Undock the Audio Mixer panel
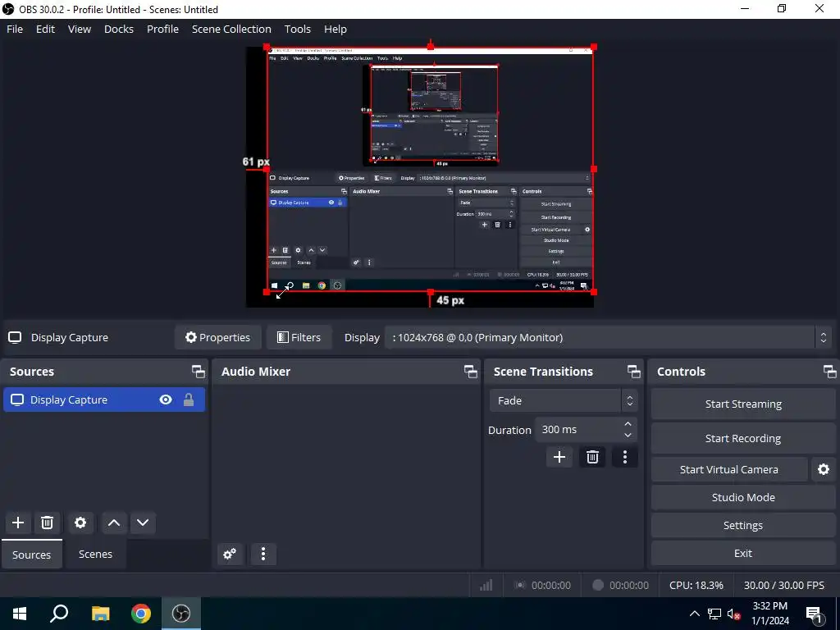 470,372
